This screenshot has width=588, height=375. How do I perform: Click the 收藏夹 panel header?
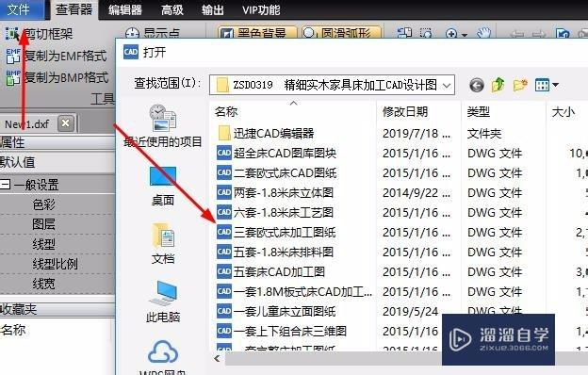click(57, 309)
